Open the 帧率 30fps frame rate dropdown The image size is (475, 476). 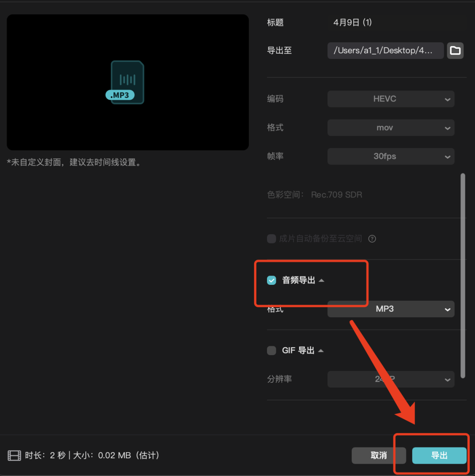(x=391, y=156)
